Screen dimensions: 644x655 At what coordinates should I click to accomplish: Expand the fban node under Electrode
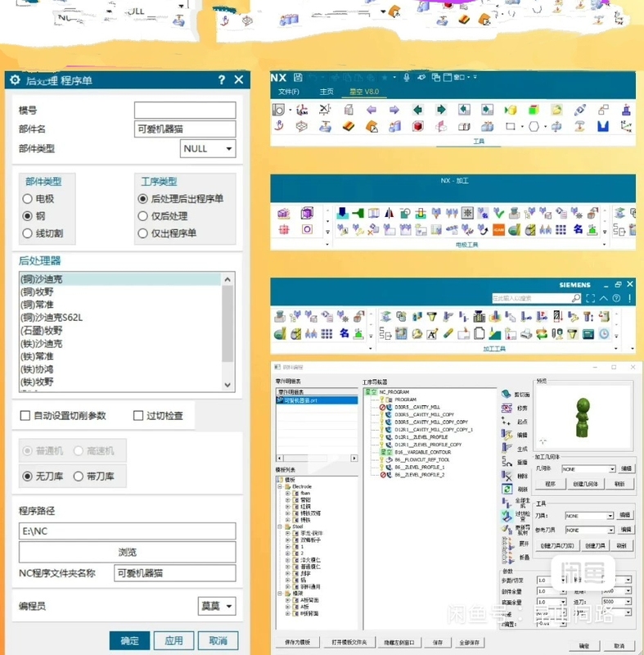pos(287,494)
